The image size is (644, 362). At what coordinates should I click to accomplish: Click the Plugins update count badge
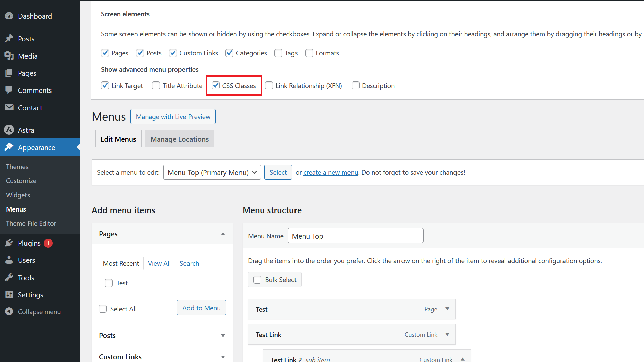click(48, 243)
